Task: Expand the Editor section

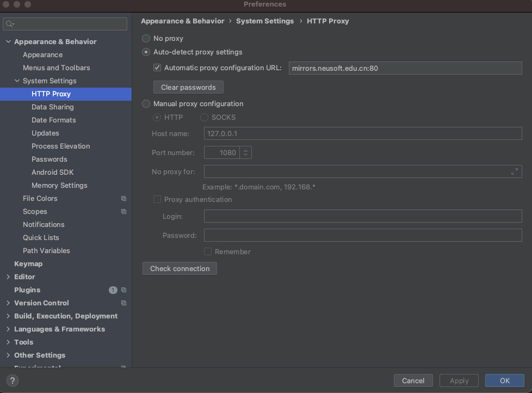Action: [9, 277]
